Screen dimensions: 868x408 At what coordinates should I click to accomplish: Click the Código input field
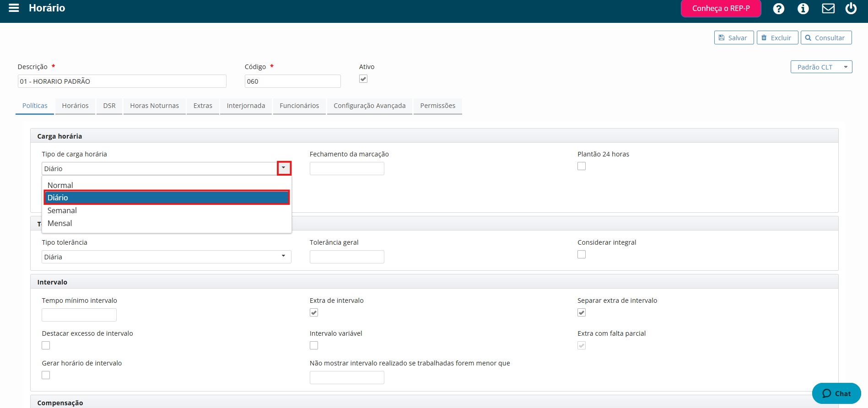point(293,81)
